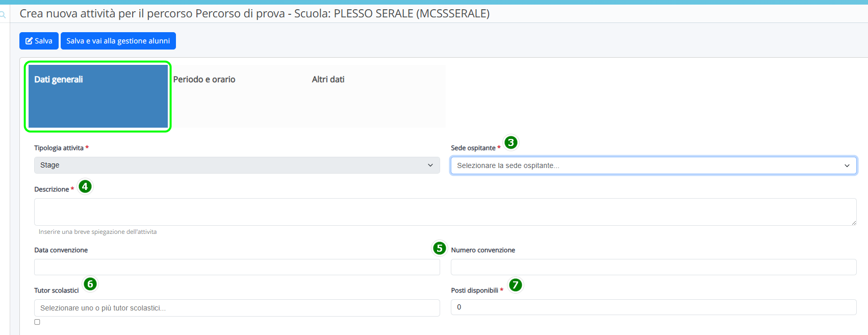Click the Data convenzione field
The height and width of the screenshot is (335, 868).
[237, 267]
